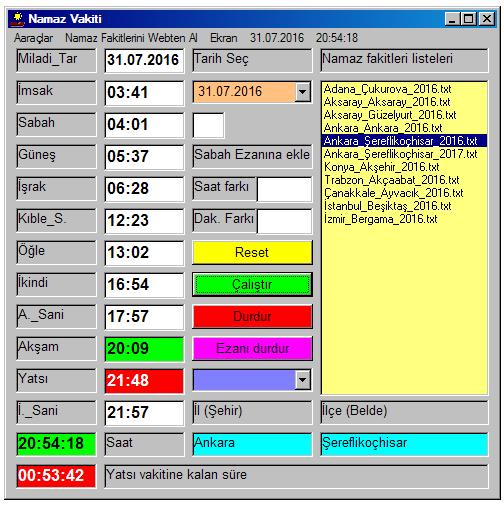Screen dimensions: 504x506
Task: Select Ankara_Şereflikoçhisar_2017.txt list entry
Action: [x=400, y=154]
